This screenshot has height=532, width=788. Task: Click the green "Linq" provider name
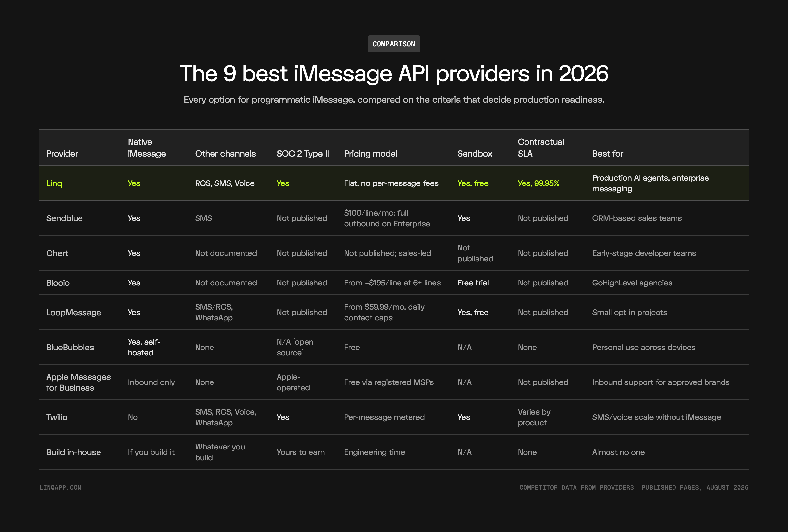54,183
